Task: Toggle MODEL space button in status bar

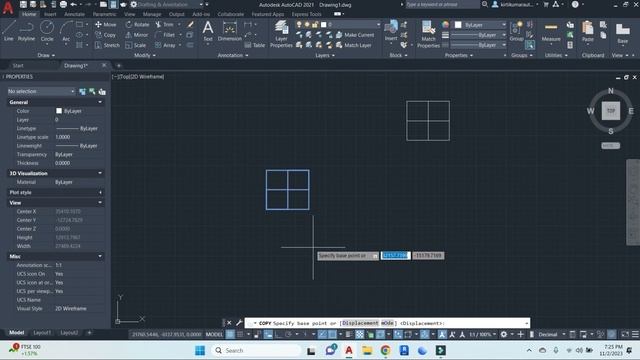Action: pyautogui.click(x=214, y=334)
